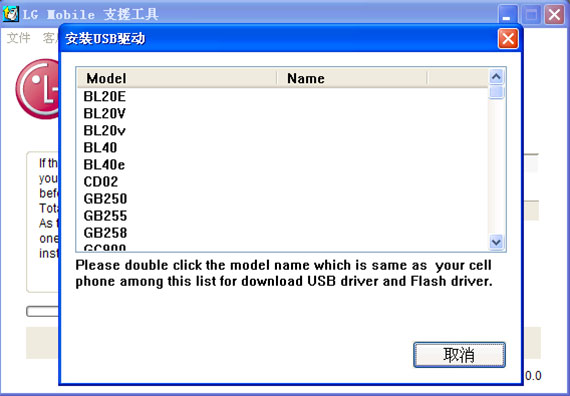Close the LG Mobile support tool window

(x=554, y=15)
